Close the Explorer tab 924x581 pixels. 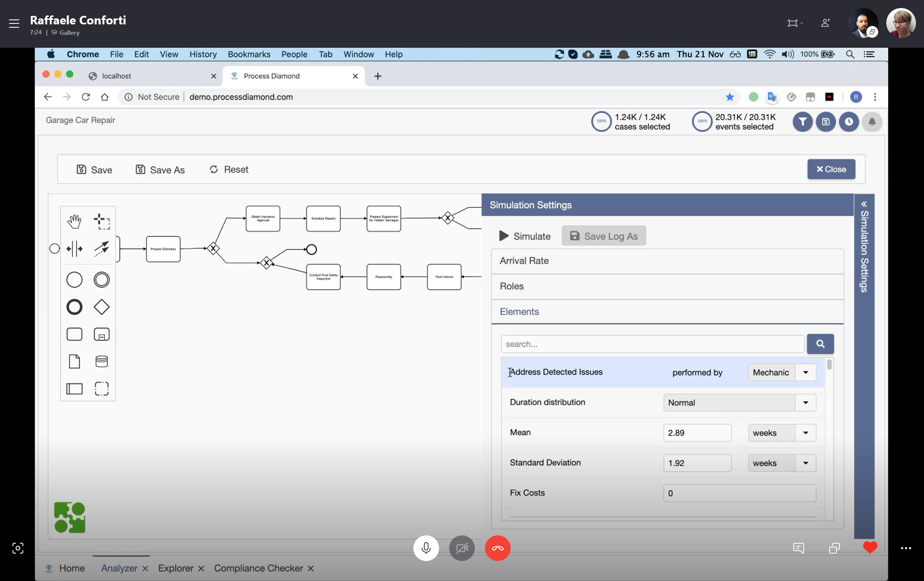click(201, 569)
